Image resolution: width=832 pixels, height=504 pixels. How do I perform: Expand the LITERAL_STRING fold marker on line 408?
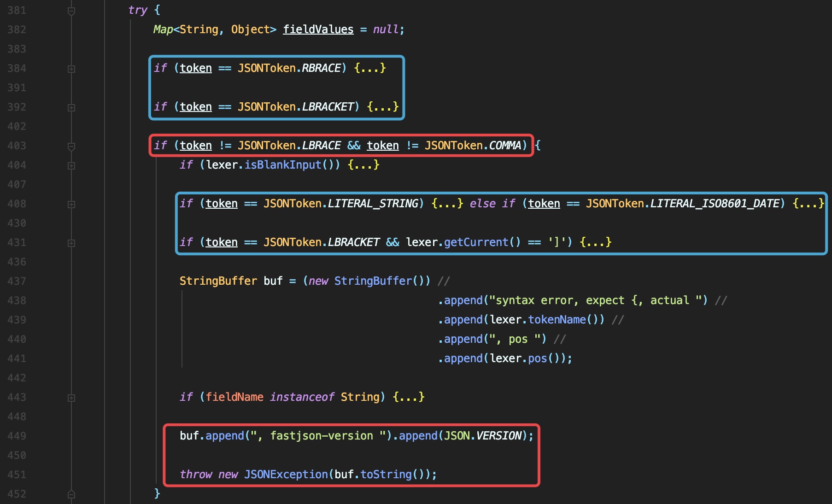point(71,205)
